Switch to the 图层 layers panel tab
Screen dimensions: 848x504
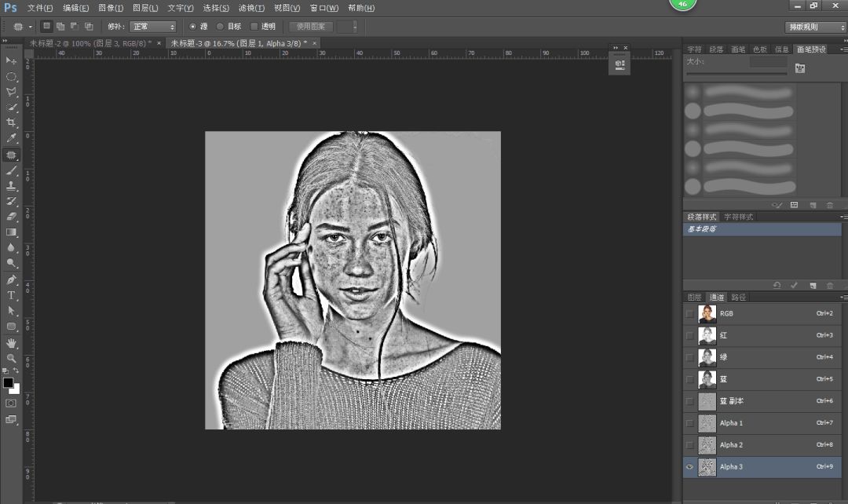point(694,298)
